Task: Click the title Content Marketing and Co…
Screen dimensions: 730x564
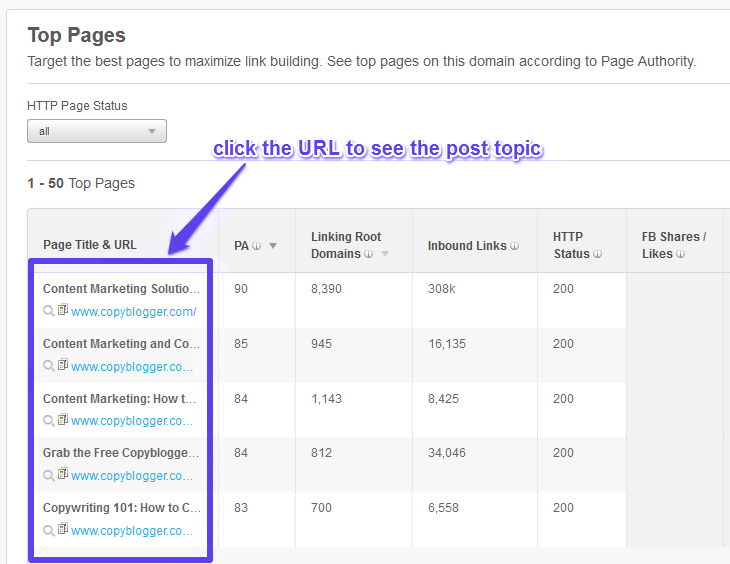Action: [121, 344]
